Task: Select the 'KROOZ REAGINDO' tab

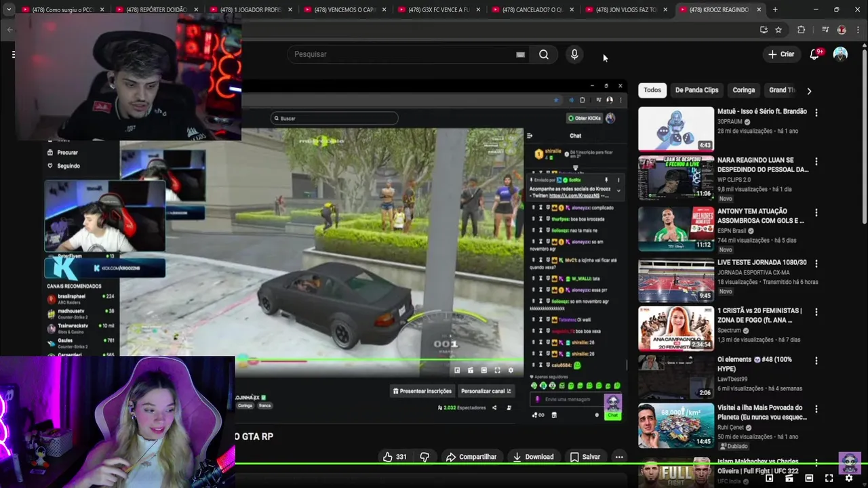Action: pyautogui.click(x=720, y=9)
